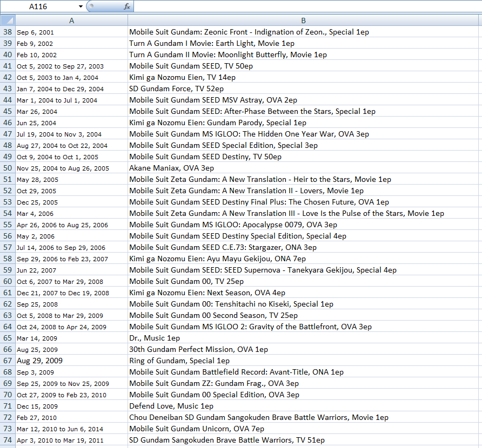Click the Select All corner triangle
The width and height of the screenshot is (482, 448).
tap(8, 21)
